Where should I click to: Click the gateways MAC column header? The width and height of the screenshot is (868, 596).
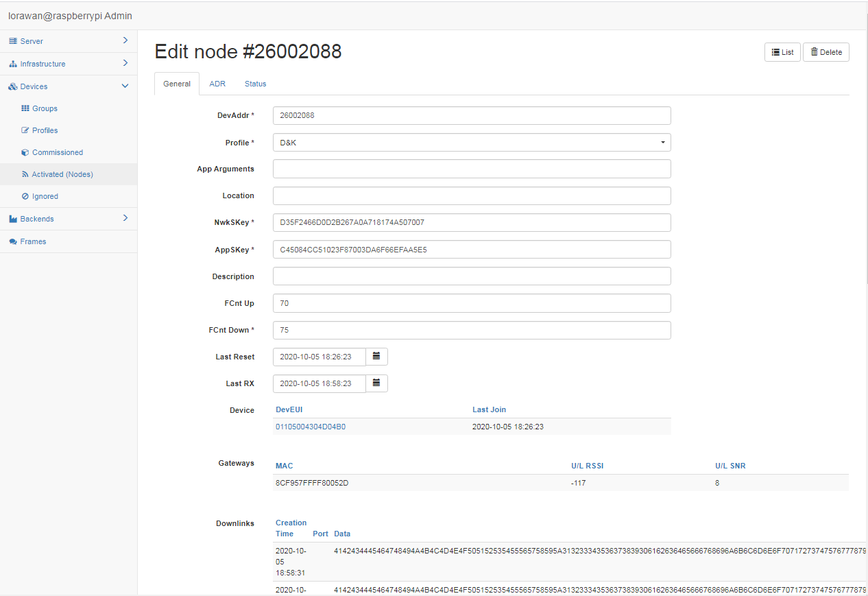click(285, 466)
